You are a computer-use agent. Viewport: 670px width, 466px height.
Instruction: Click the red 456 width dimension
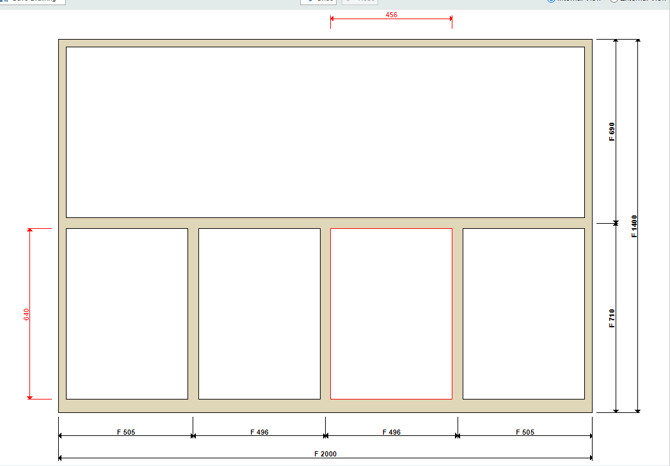pos(391,15)
